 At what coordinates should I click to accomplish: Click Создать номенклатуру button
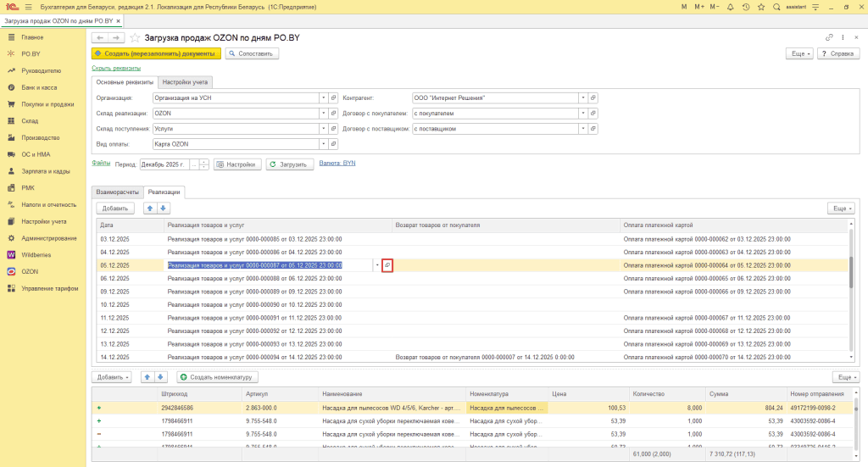pos(217,377)
